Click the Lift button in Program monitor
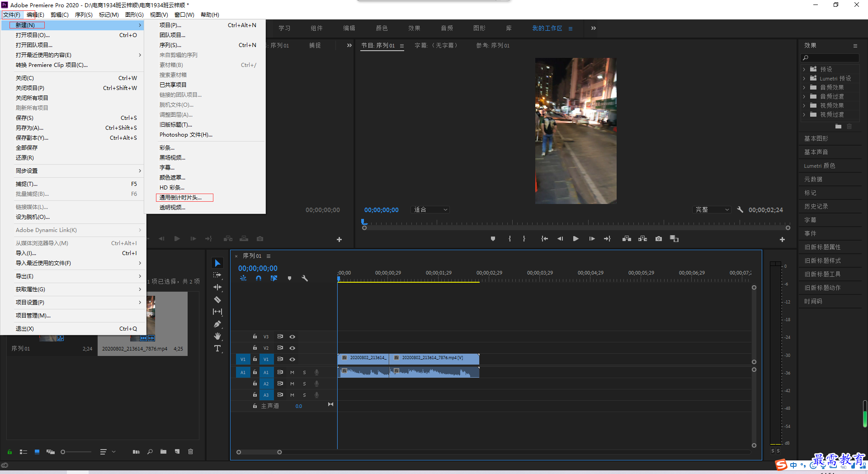This screenshot has height=474, width=868. [x=627, y=239]
